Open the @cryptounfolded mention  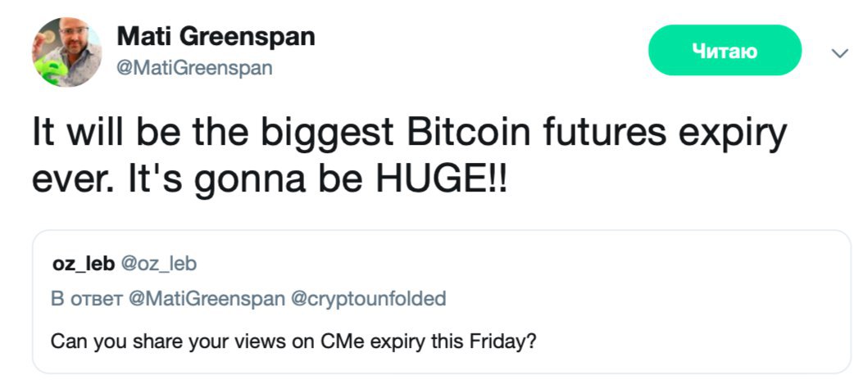[369, 299]
